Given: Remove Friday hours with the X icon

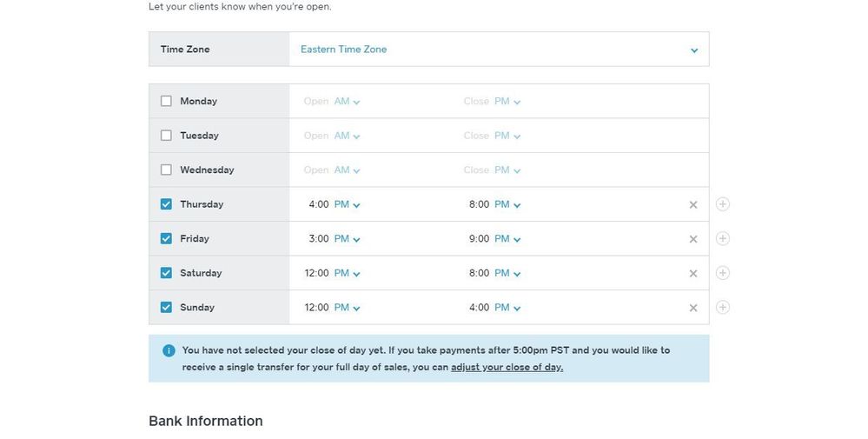Looking at the screenshot, I should 693,239.
